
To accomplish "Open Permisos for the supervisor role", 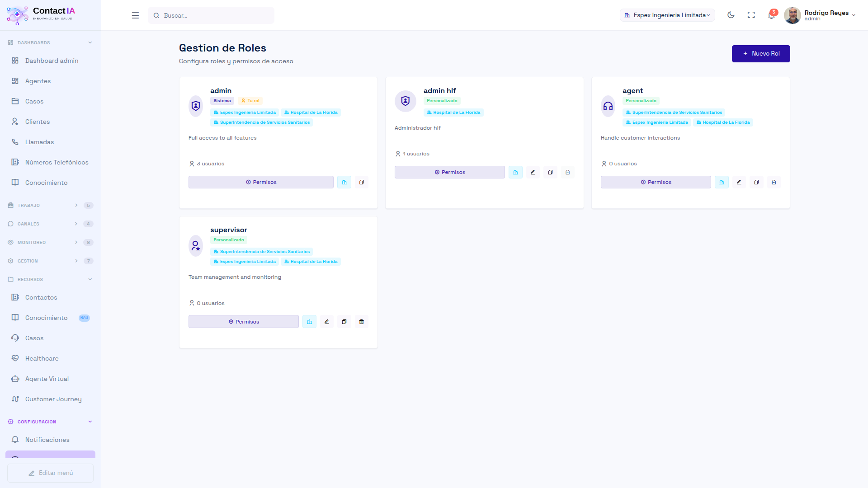I will (244, 322).
